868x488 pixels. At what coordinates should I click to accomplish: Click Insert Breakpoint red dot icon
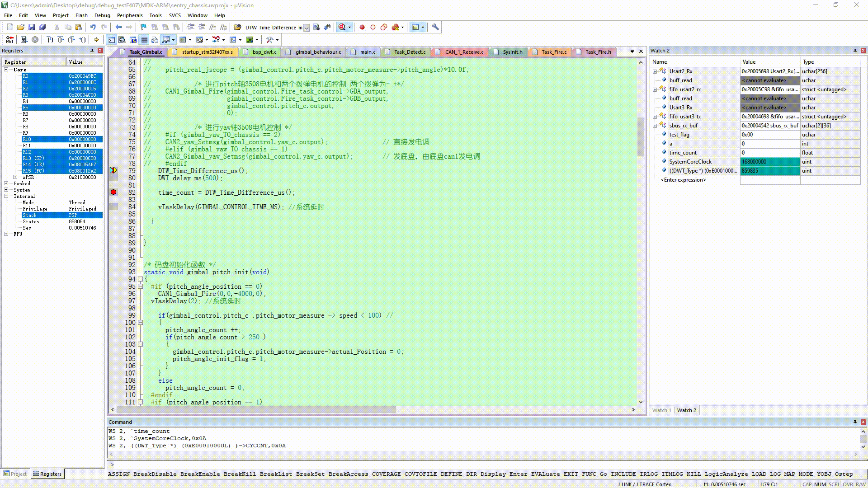click(x=362, y=27)
